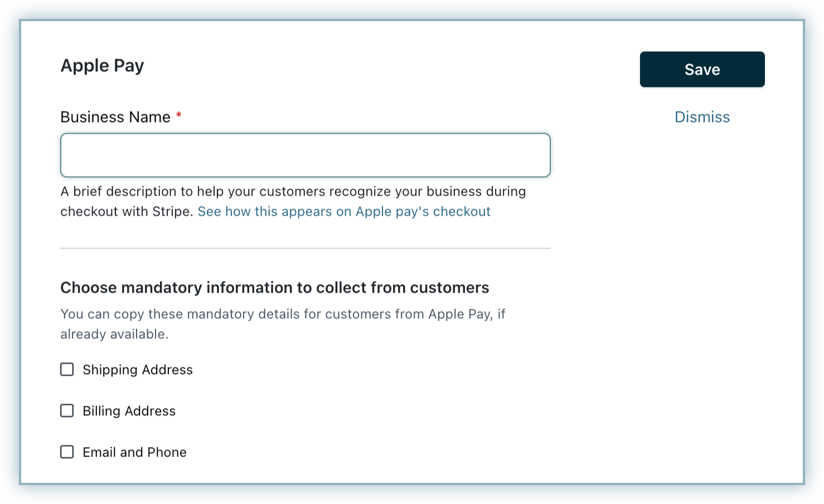Click the Business Name field label
The height and width of the screenshot is (504, 824).
point(115,117)
